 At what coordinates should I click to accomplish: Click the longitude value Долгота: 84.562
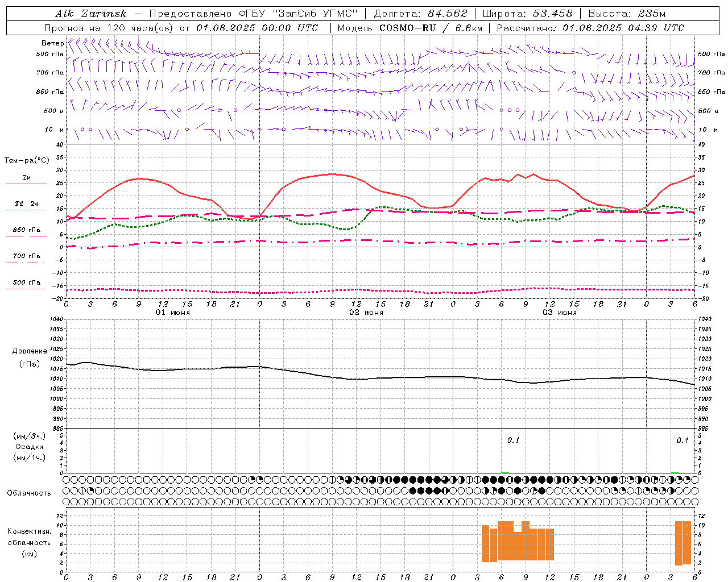(x=420, y=14)
